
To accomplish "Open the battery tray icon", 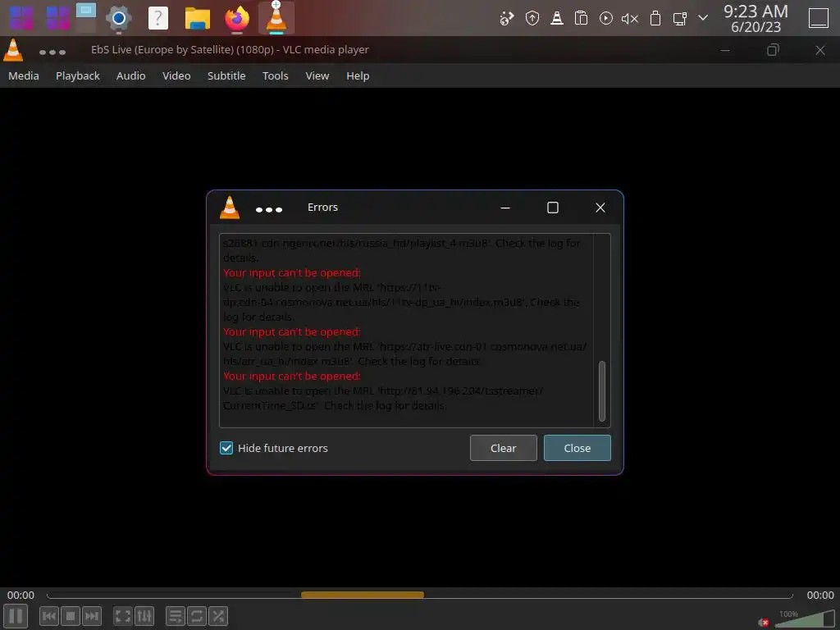I will (x=655, y=18).
